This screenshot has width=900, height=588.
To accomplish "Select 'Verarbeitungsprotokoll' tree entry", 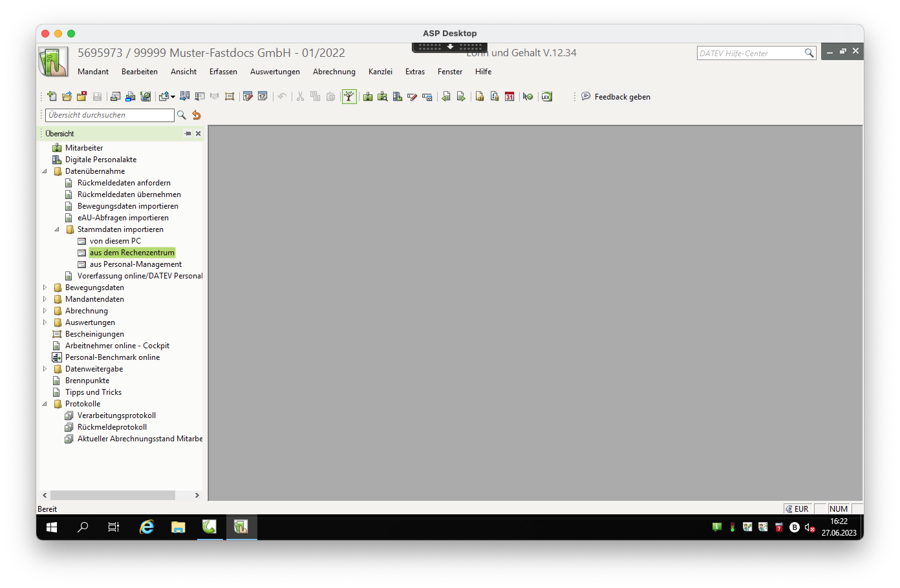I will (x=116, y=415).
